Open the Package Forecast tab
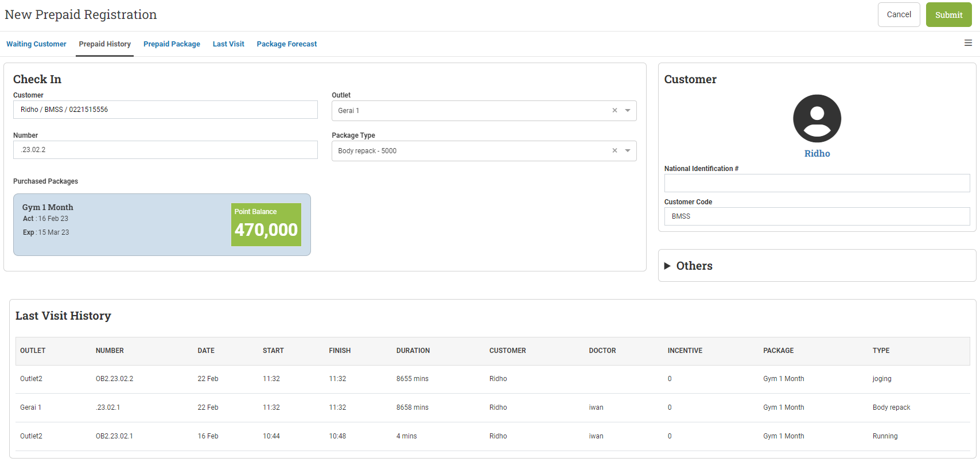The height and width of the screenshot is (462, 980). point(287,44)
